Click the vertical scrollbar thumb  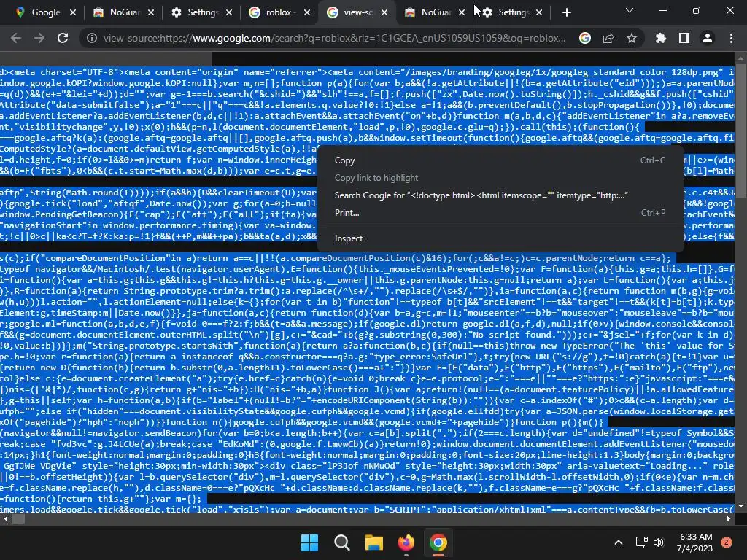tap(740, 131)
